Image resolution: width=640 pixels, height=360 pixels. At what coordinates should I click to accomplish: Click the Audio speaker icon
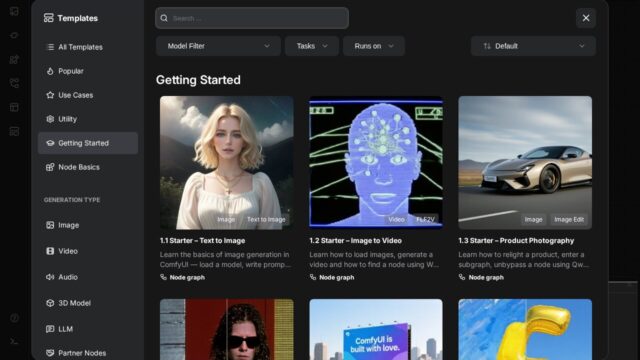coord(50,277)
